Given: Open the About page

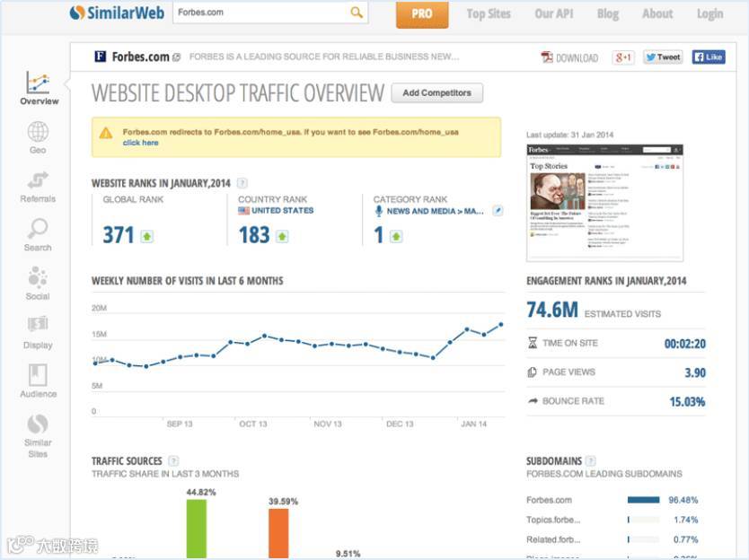Looking at the screenshot, I should click(x=657, y=13).
